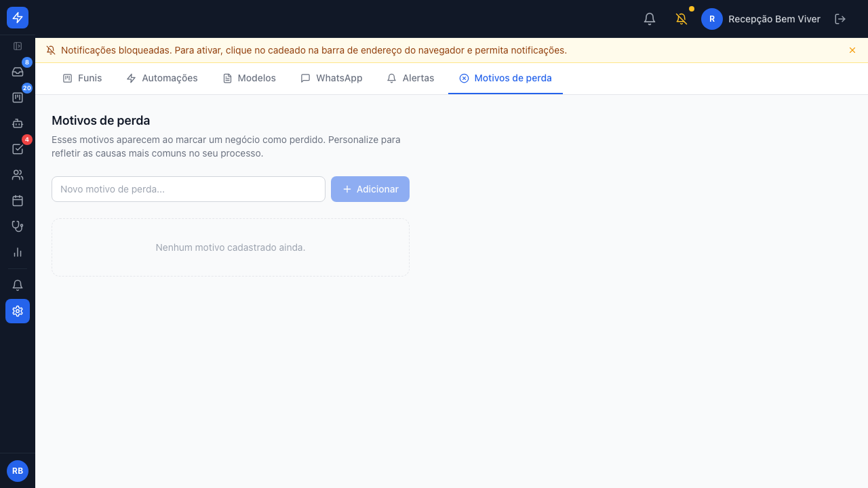Open the inbox with the 8 badge
The height and width of the screenshot is (488, 868).
[x=18, y=72]
